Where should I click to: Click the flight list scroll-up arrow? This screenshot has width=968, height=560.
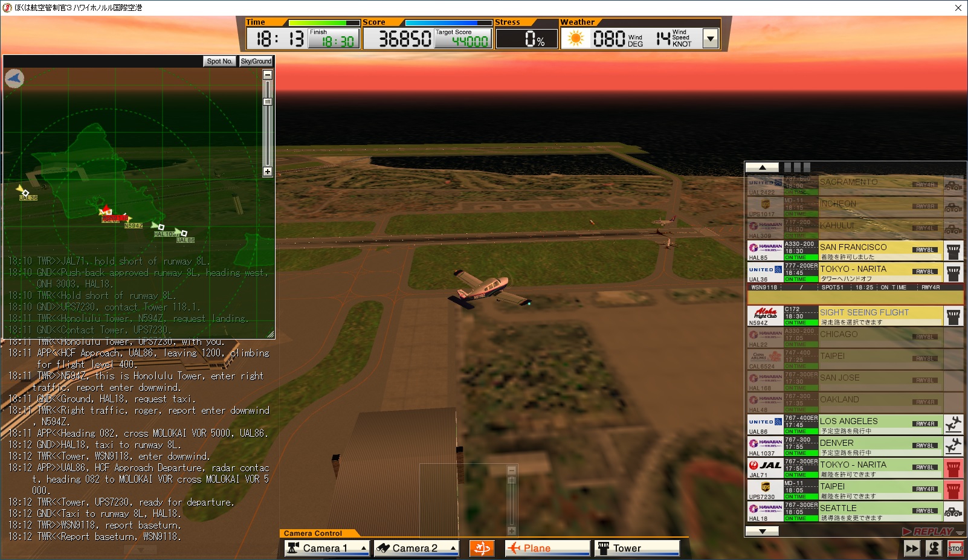762,167
